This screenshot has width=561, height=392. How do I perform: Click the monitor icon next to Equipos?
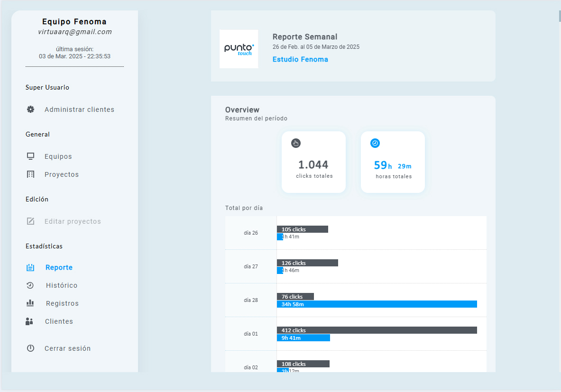[31, 156]
